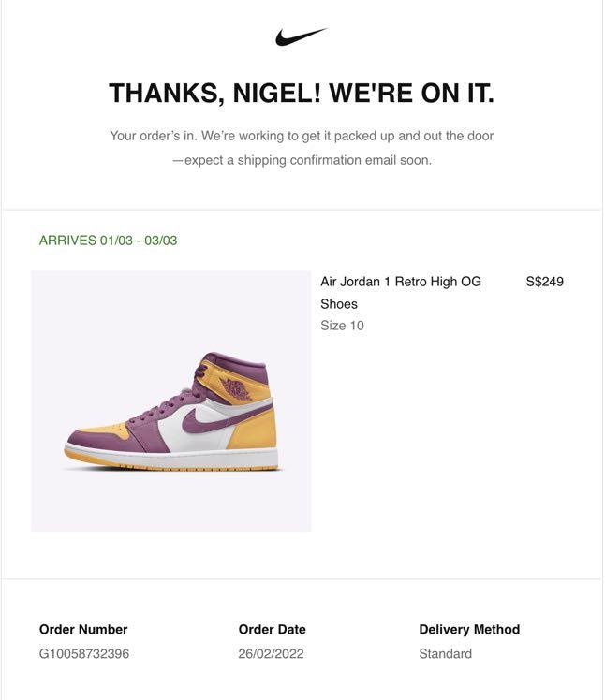This screenshot has width=605, height=700.
Task: Click the Order Date heading
Action: (x=273, y=630)
